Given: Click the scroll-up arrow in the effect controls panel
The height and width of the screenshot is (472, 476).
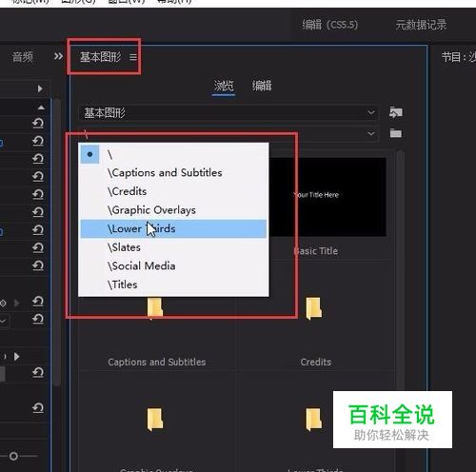Looking at the screenshot, I should coord(41,108).
